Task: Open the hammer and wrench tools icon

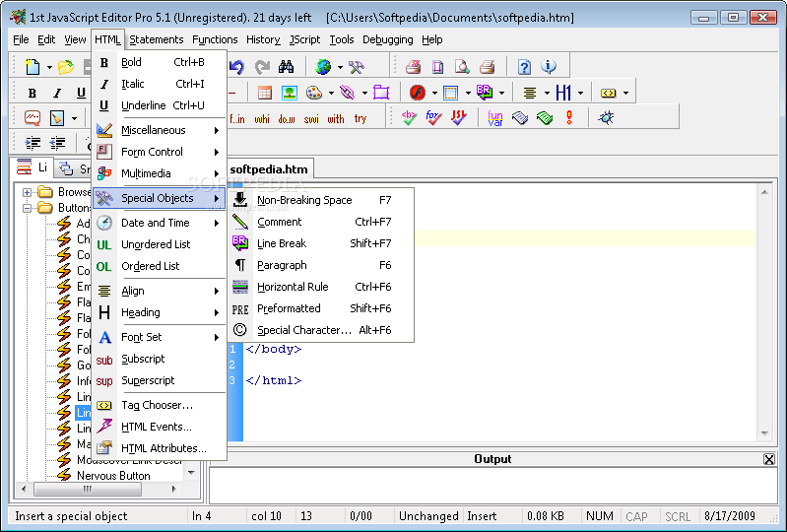Action: [357, 67]
